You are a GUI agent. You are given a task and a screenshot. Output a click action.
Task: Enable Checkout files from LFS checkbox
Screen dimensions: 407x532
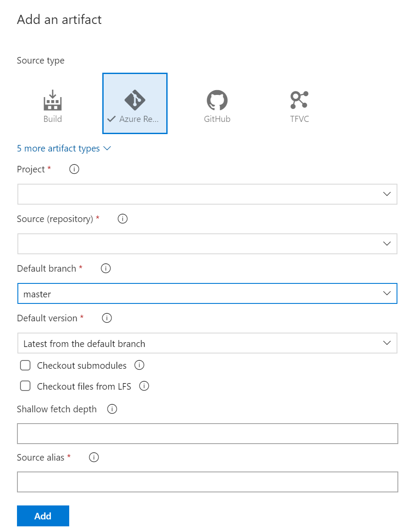(x=25, y=386)
